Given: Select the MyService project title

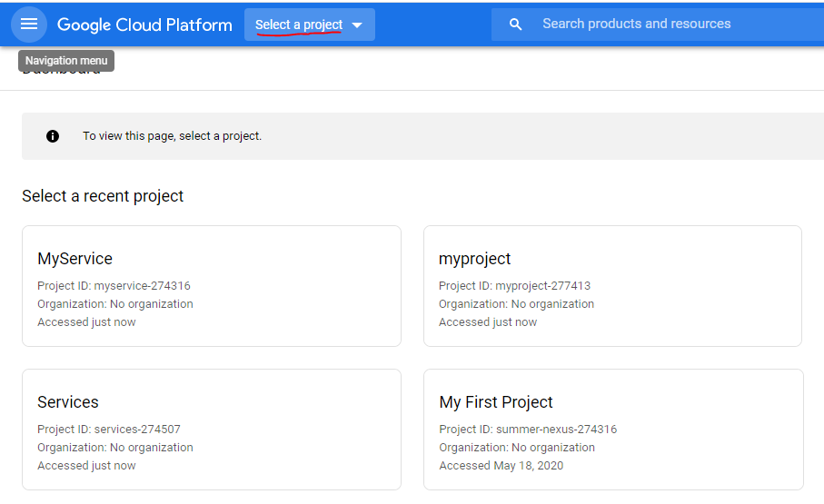Looking at the screenshot, I should pos(74,259).
